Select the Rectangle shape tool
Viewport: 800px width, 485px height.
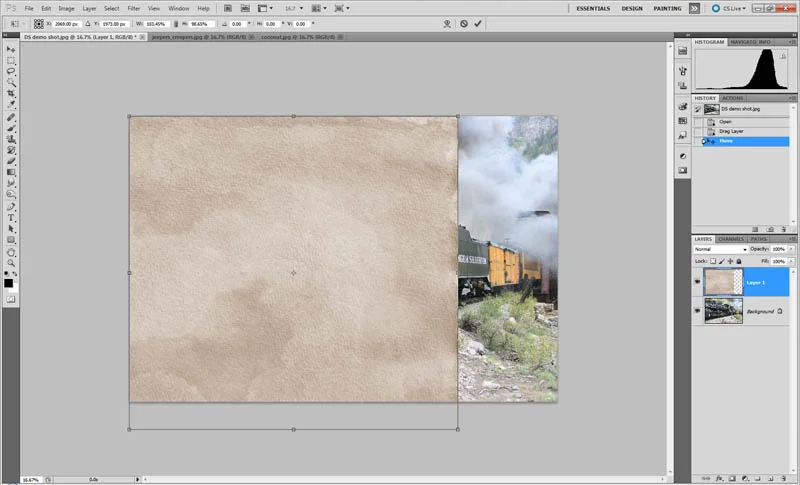coord(11,240)
